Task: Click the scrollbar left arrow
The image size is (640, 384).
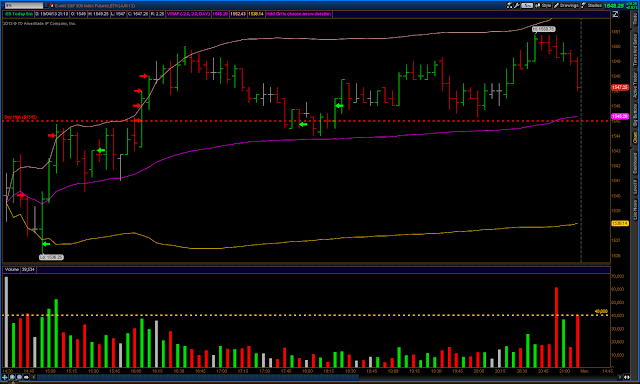Action: tap(34, 377)
